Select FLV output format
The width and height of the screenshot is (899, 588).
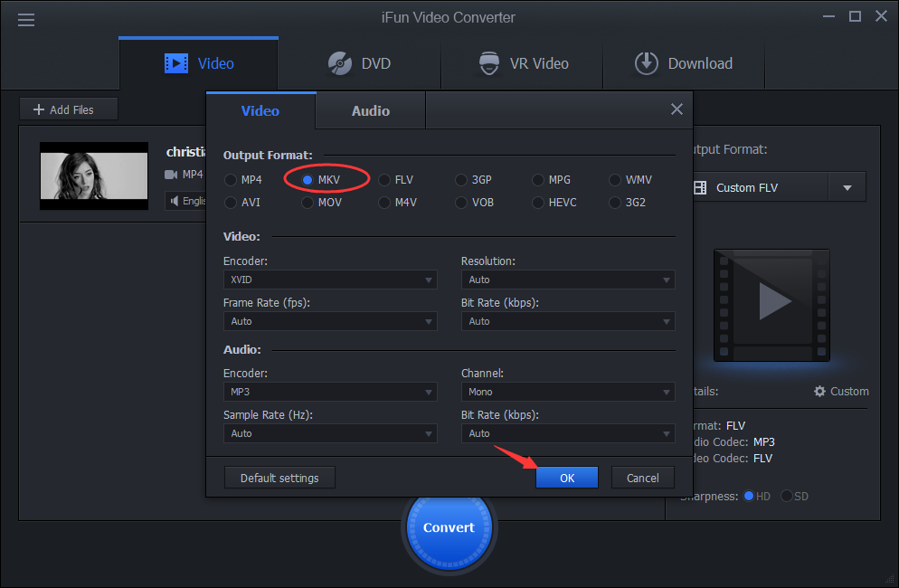tap(396, 179)
